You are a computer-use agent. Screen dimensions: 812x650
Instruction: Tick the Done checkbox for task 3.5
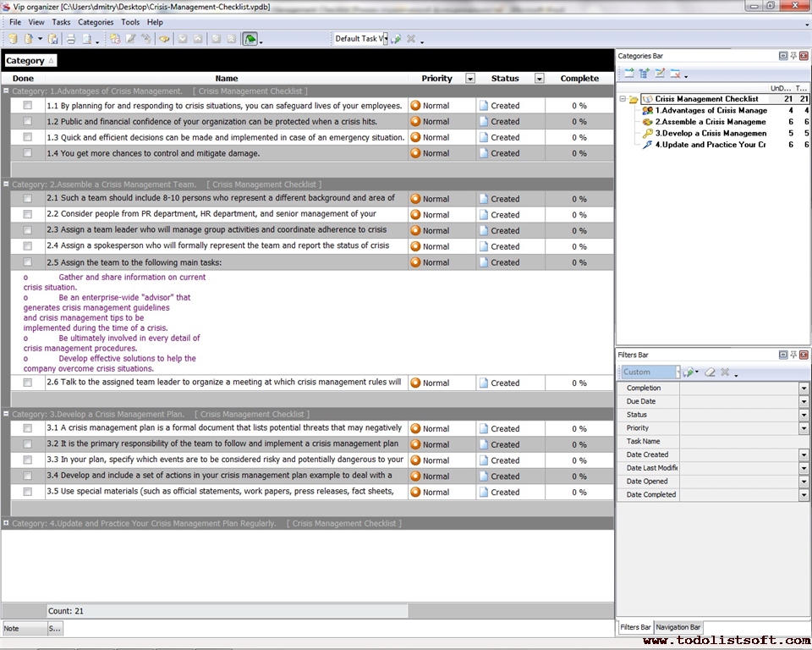pos(28,492)
